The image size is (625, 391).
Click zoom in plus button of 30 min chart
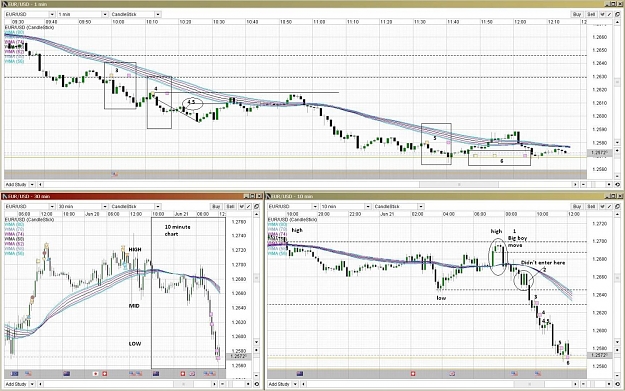click(249, 384)
